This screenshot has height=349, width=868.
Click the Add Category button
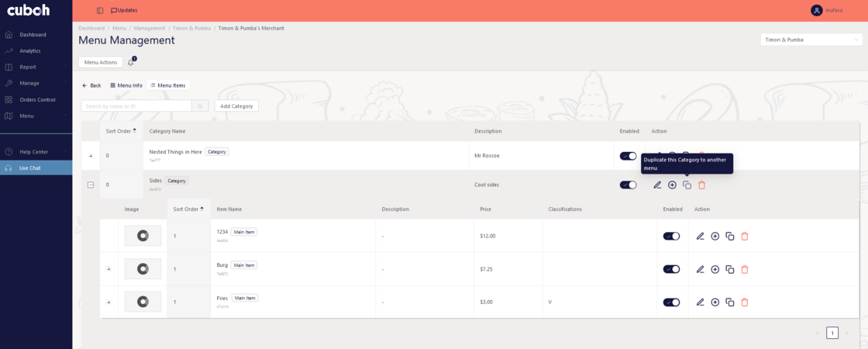point(236,106)
